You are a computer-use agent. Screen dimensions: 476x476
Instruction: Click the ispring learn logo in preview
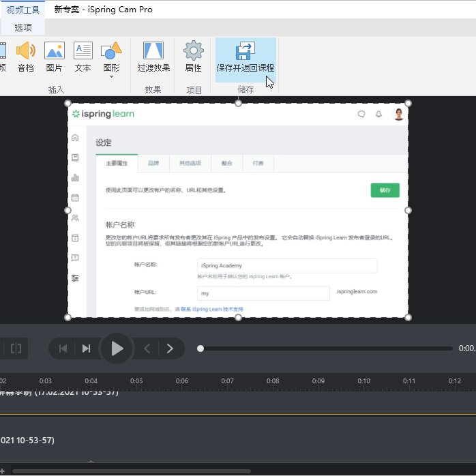103,114
